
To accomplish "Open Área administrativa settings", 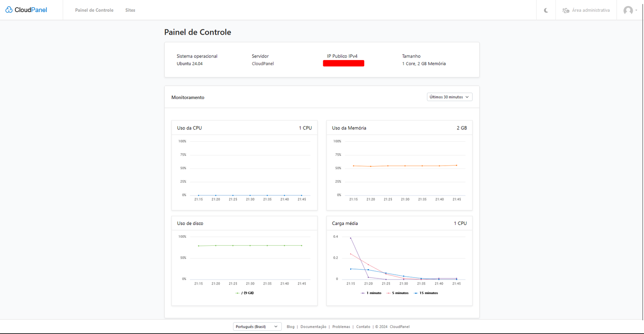I will tap(586, 10).
